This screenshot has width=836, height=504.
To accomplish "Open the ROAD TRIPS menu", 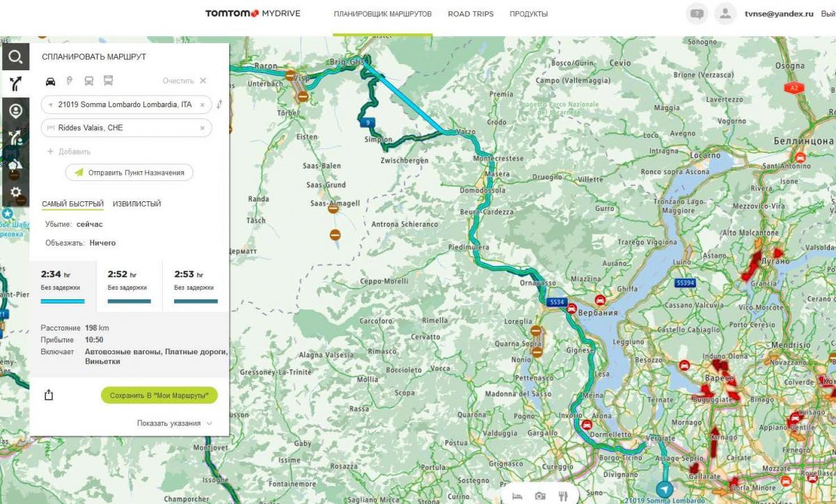I will coord(470,14).
